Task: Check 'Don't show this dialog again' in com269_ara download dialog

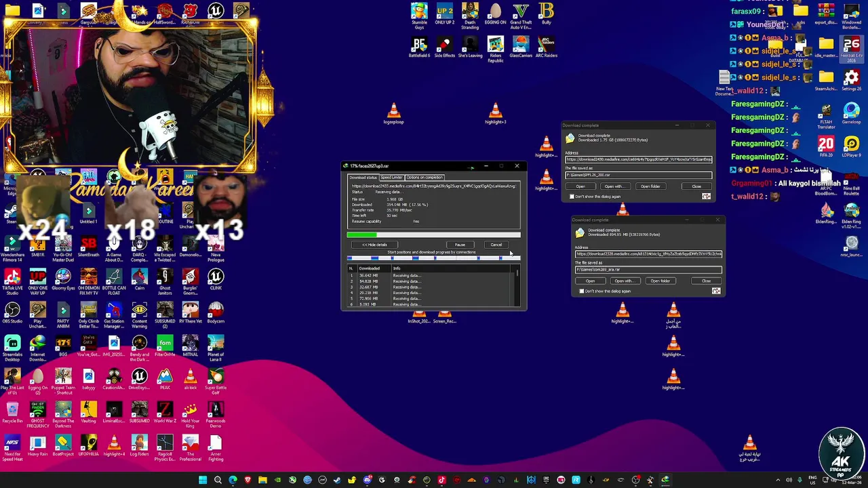Action: 582,291
